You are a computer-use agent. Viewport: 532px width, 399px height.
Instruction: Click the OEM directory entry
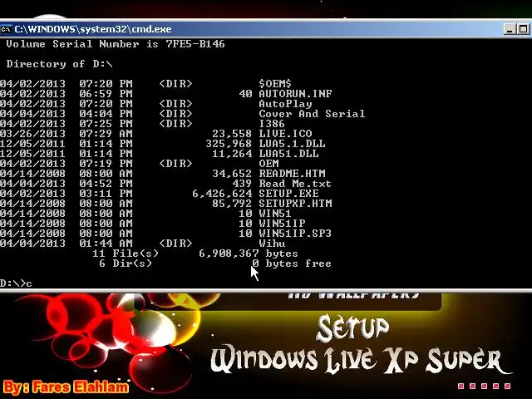[268, 164]
